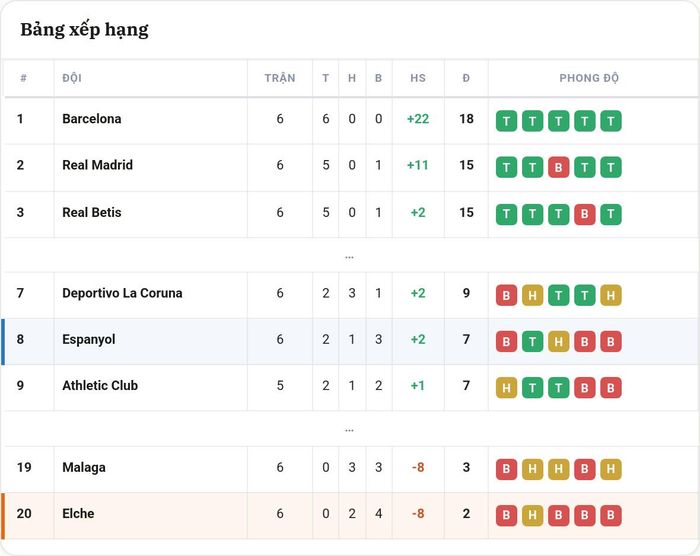Click Espanyol's green T form badge
700x556 pixels.
(532, 342)
